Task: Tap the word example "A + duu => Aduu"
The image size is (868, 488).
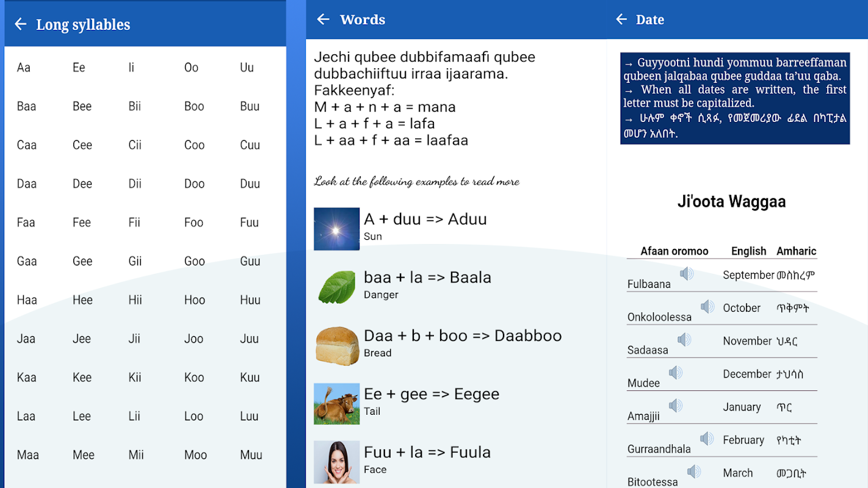Action: pyautogui.click(x=425, y=219)
